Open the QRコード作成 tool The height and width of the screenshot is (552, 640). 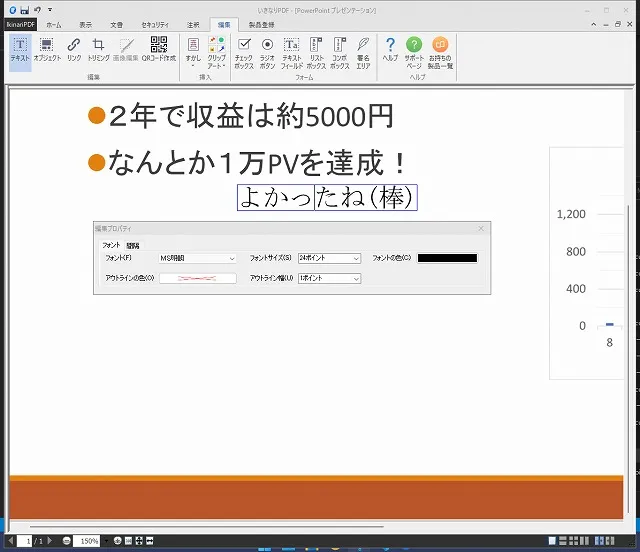pos(159,49)
